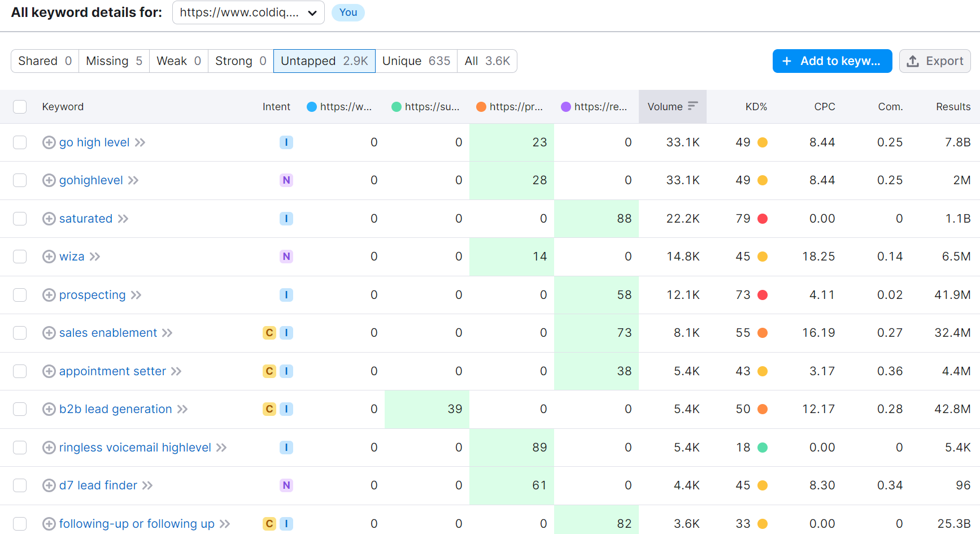Image resolution: width=980 pixels, height=534 pixels.
Task: Add 'd7 lead finder' keyword via plus icon
Action: [x=49, y=485]
